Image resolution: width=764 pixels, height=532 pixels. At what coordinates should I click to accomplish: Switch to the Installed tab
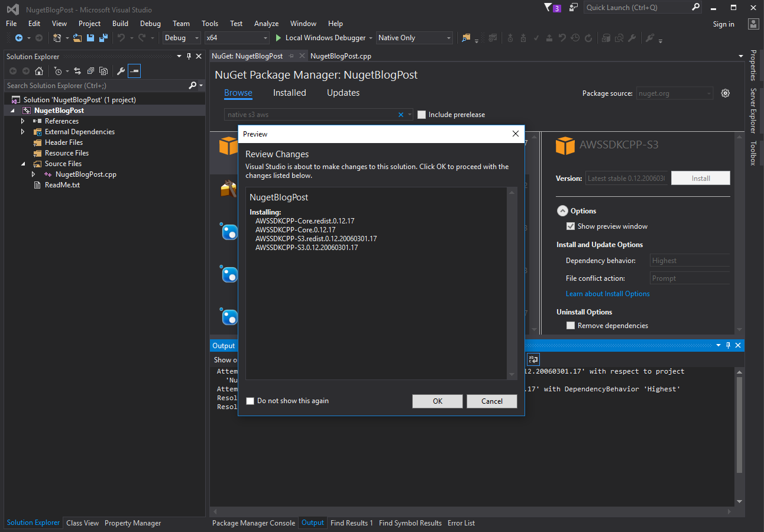point(289,93)
